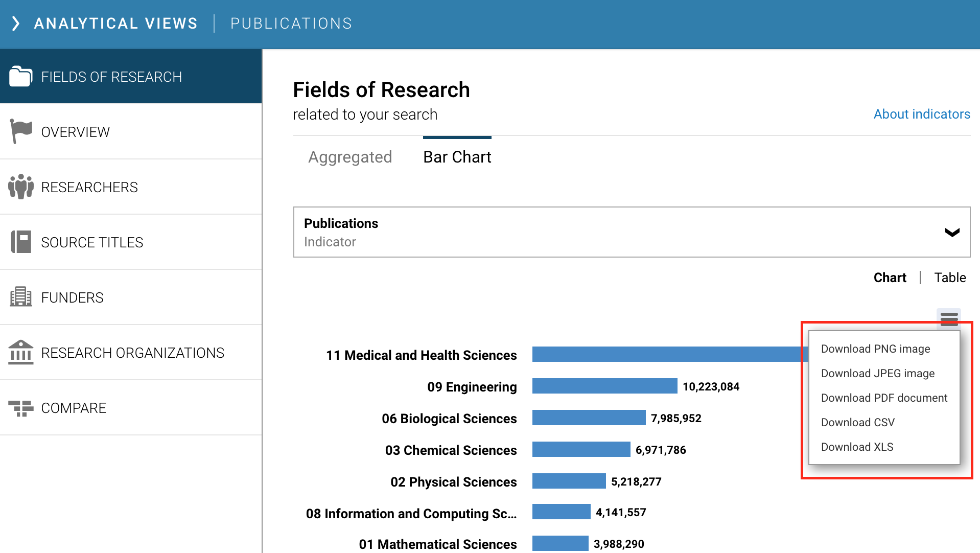This screenshot has width=980, height=553.
Task: Open the Aggregated tab
Action: (x=350, y=157)
